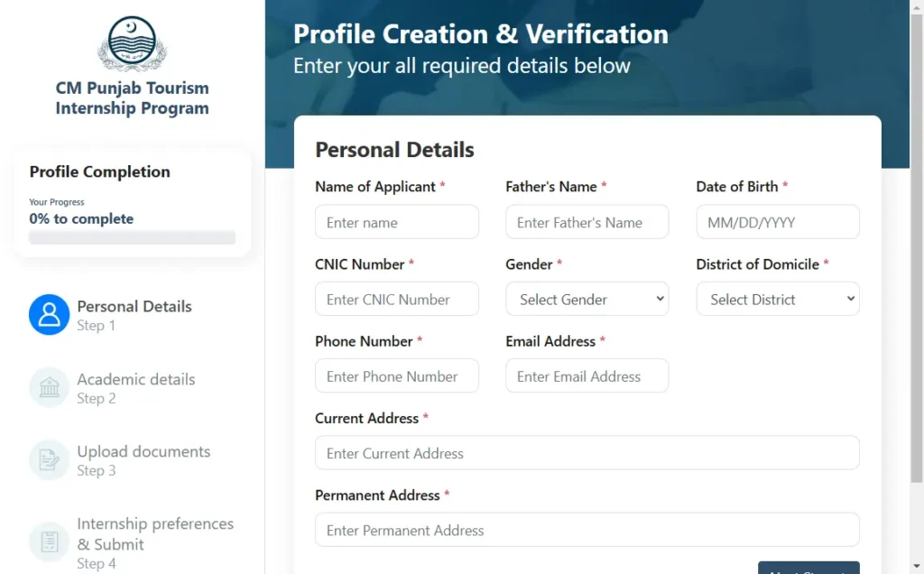Select Personal Details Step 1 label
This screenshot has height=574, width=924.
[x=134, y=315]
